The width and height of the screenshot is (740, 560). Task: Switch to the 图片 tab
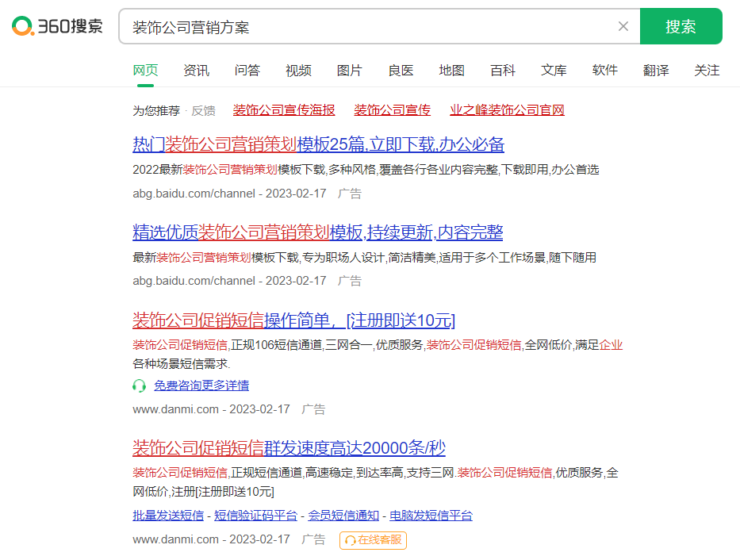349,71
